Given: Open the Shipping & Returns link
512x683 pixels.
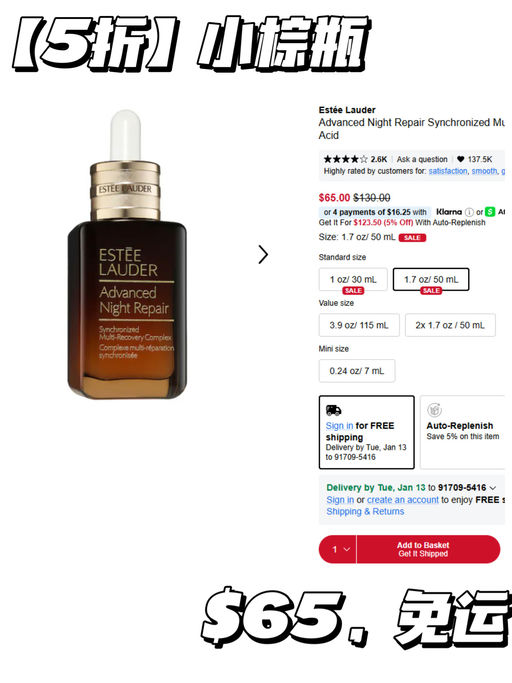Looking at the screenshot, I should click(x=365, y=511).
